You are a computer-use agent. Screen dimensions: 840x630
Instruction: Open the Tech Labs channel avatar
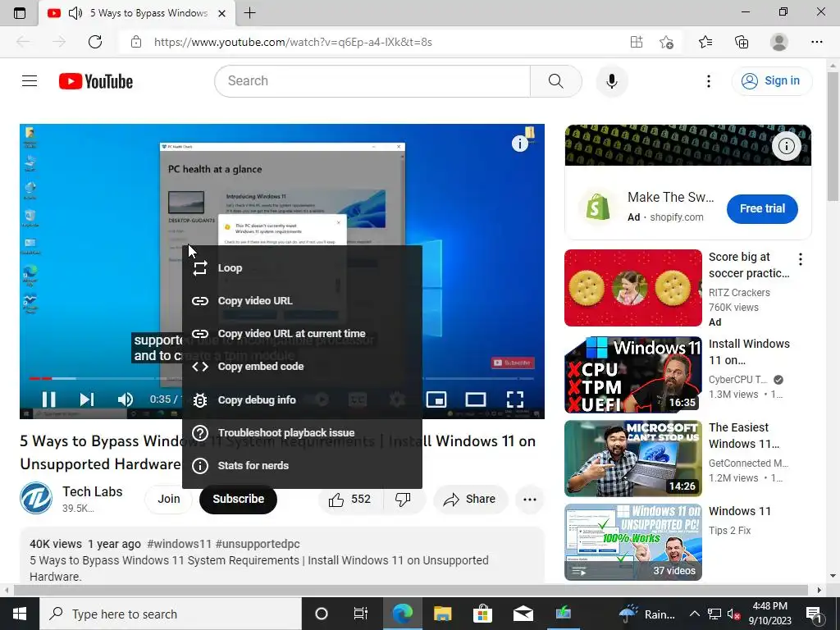click(x=36, y=498)
